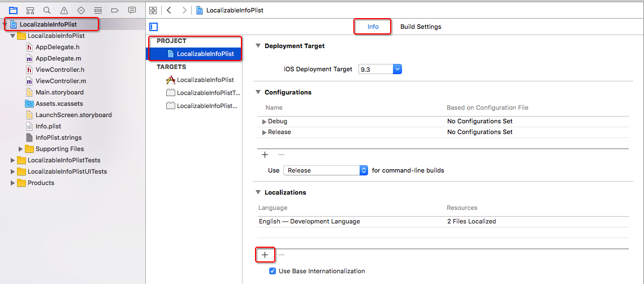Hide the project and targets list
Screen dimensions: 644x284
tap(153, 27)
